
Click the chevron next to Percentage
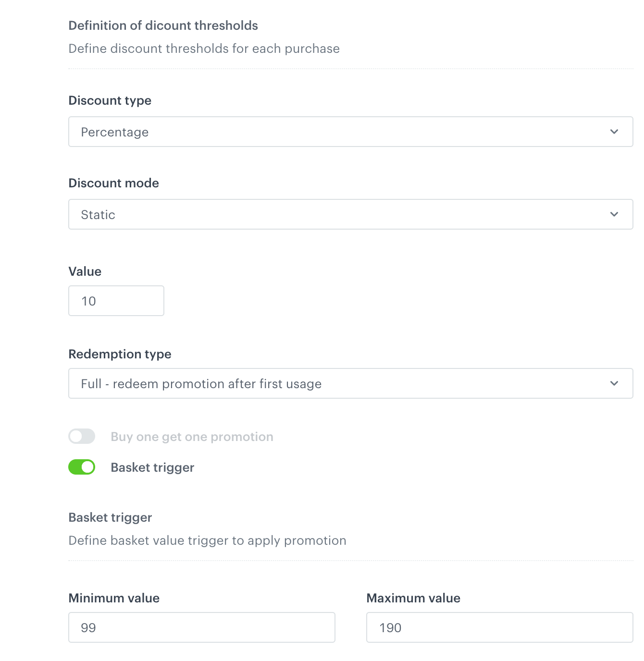point(614,132)
